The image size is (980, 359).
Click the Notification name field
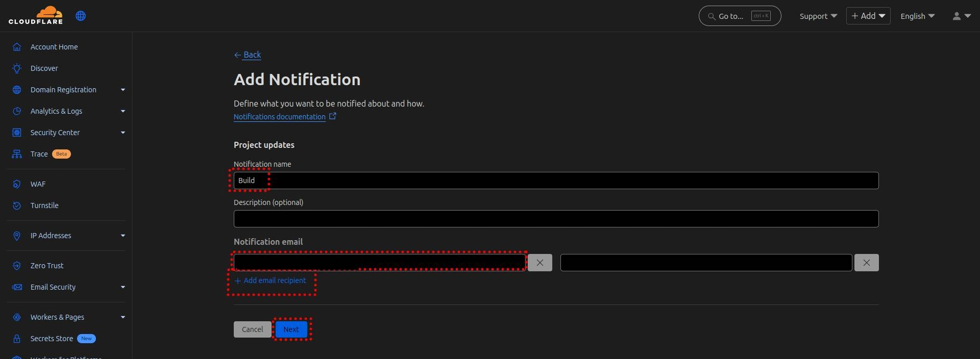click(x=556, y=181)
